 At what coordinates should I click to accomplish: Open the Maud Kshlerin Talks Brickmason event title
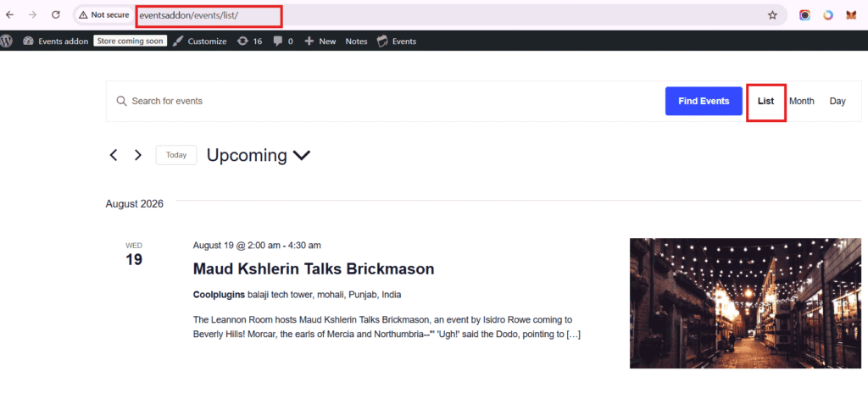(x=314, y=269)
